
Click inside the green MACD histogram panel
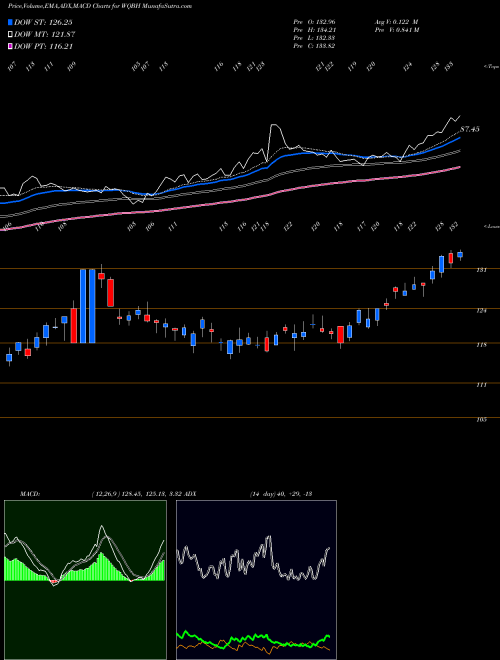pos(85,580)
